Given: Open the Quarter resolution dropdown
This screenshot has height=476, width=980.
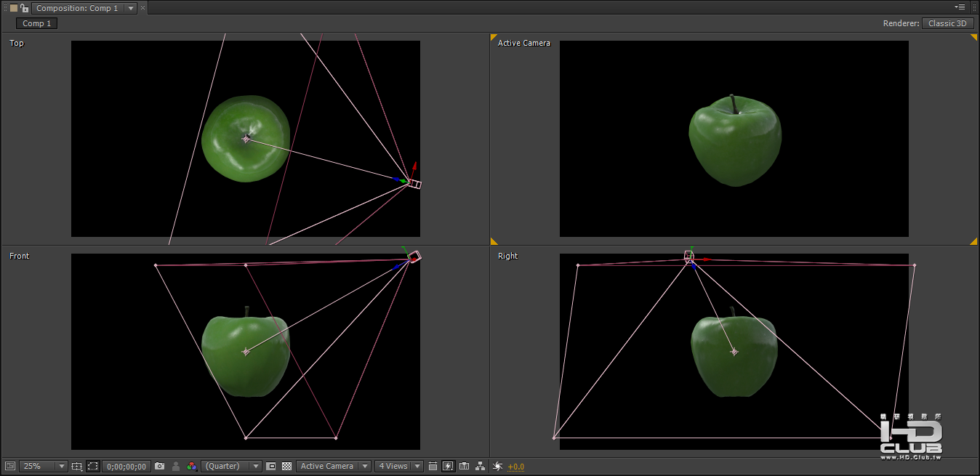Looking at the screenshot, I should click(x=232, y=466).
